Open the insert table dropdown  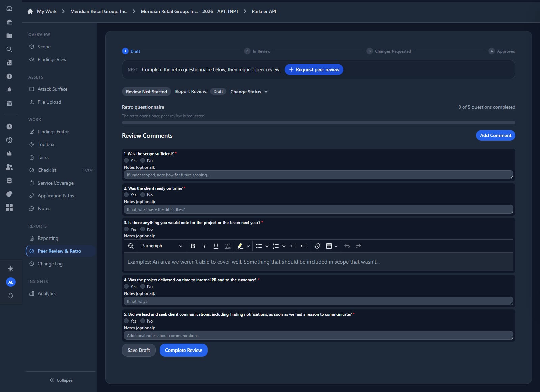(x=332, y=246)
